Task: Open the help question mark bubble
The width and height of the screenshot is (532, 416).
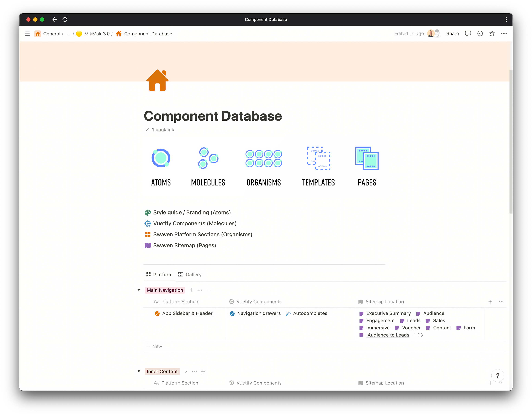Action: (x=498, y=376)
